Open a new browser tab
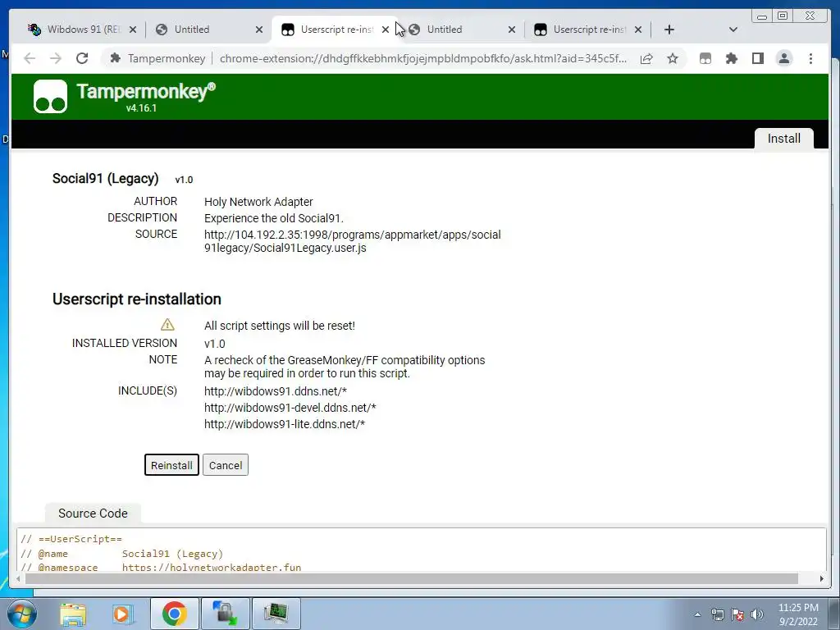The image size is (840, 630). tap(669, 30)
